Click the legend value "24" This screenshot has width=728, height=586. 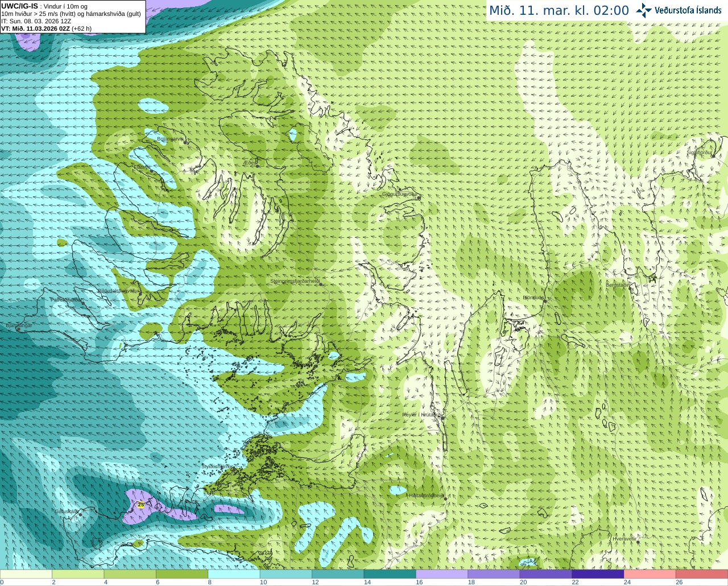[627, 582]
